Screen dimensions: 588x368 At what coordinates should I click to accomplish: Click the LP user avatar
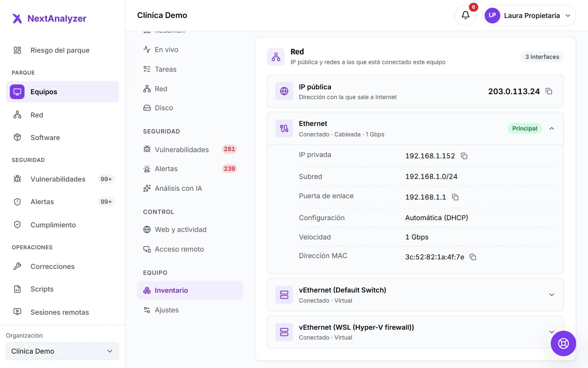492,15
